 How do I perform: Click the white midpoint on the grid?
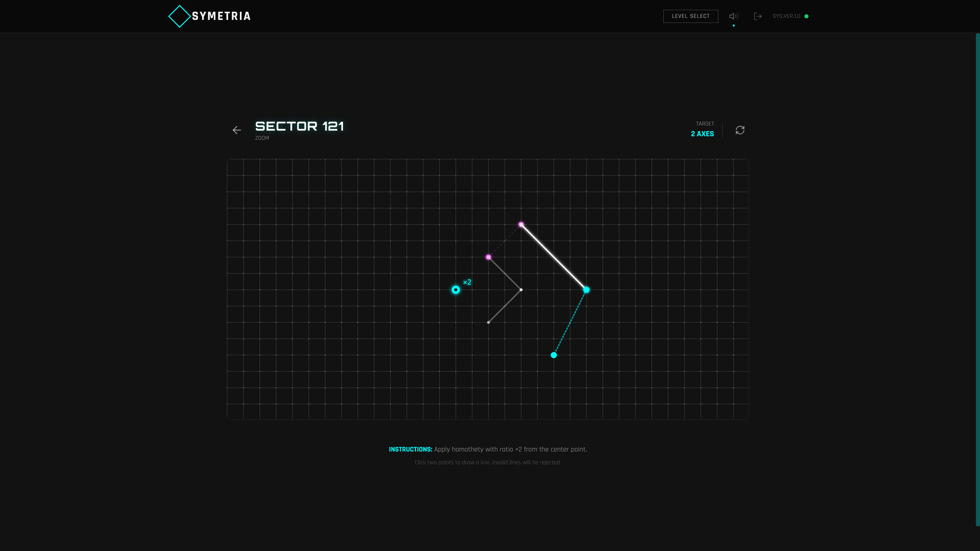[x=521, y=290]
